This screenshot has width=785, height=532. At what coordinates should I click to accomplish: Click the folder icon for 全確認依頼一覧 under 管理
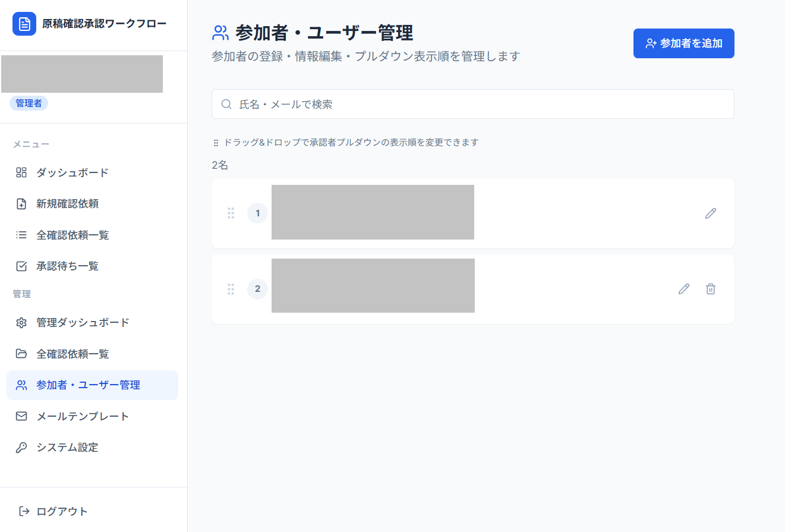[21, 354]
